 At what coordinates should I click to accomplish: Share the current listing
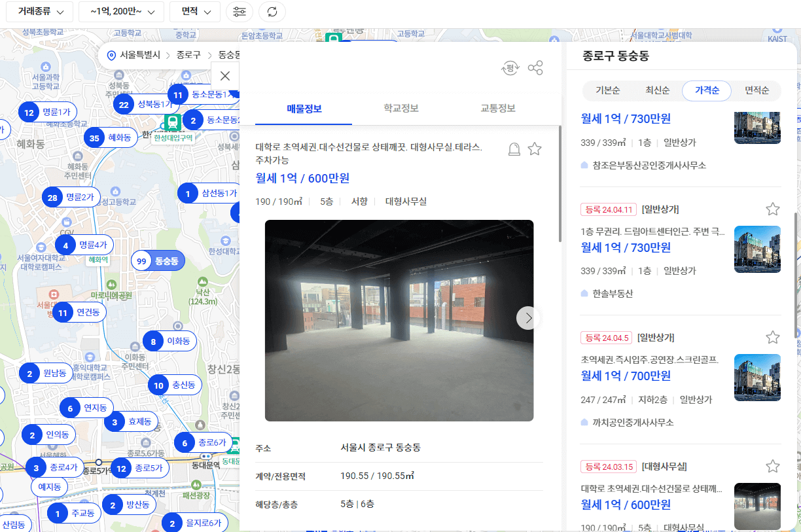[535, 67]
